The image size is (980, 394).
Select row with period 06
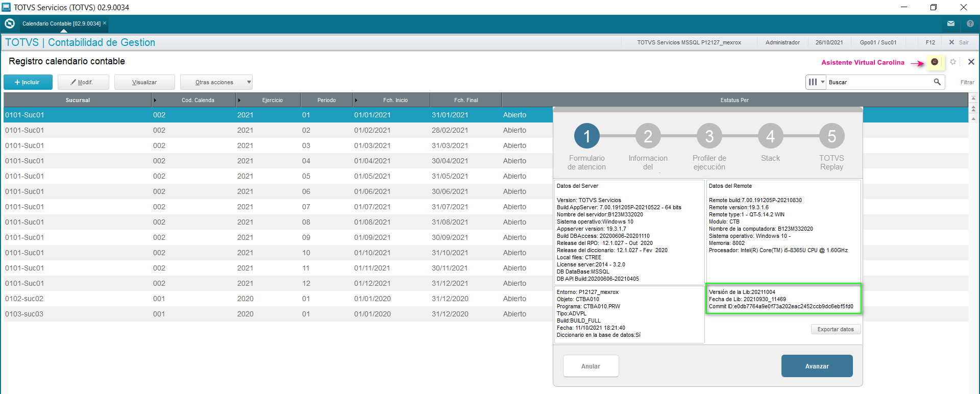(x=278, y=191)
